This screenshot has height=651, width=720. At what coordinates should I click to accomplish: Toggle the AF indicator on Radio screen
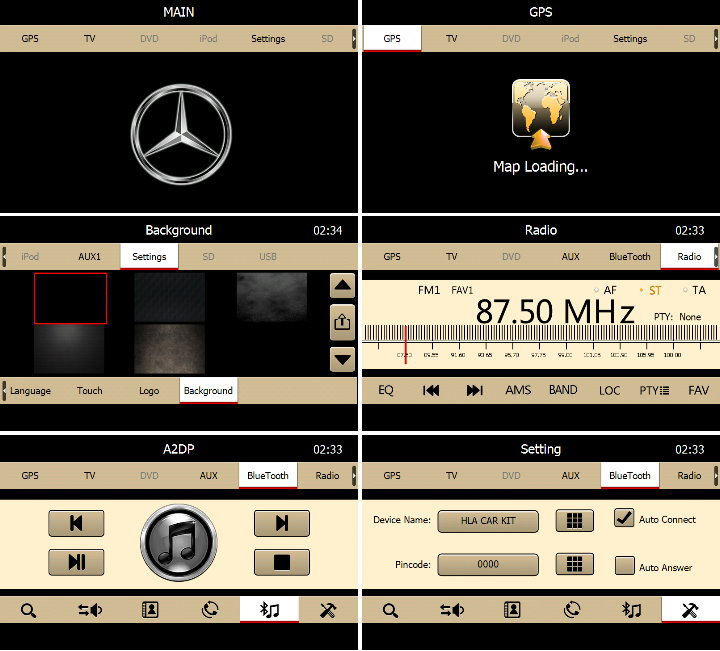coord(605,290)
